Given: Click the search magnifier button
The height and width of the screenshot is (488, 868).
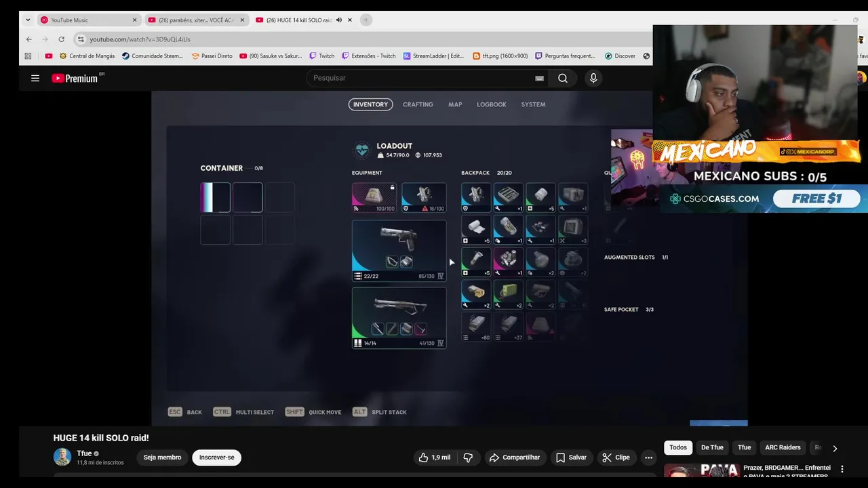Looking at the screenshot, I should coord(563,78).
